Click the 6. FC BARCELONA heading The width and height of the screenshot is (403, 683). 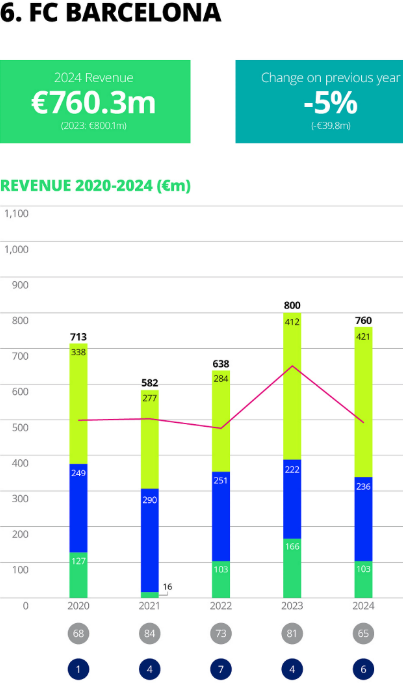click(111, 12)
